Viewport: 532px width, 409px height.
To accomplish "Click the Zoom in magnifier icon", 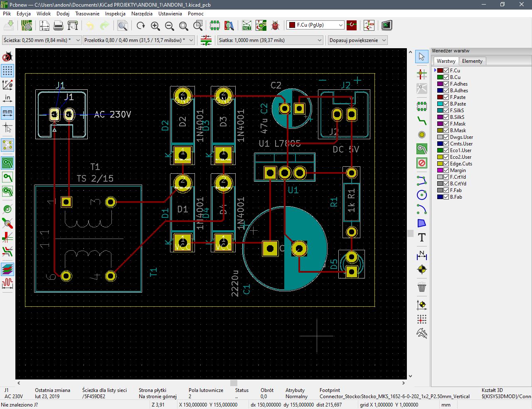I will (x=155, y=26).
